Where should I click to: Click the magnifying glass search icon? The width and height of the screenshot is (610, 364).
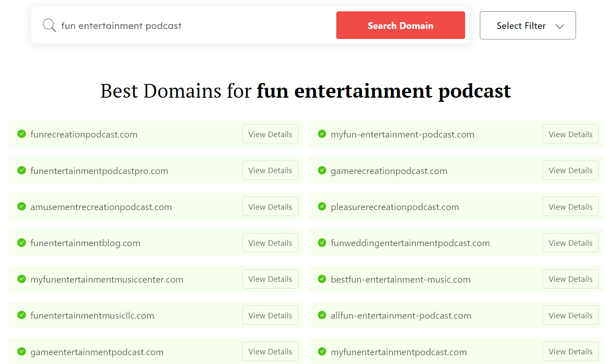[49, 25]
